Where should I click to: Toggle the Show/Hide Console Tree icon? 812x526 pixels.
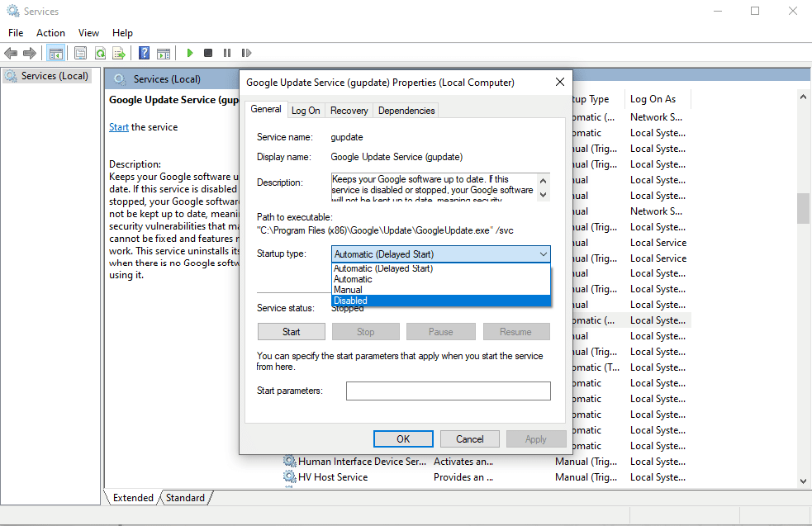[x=56, y=53]
